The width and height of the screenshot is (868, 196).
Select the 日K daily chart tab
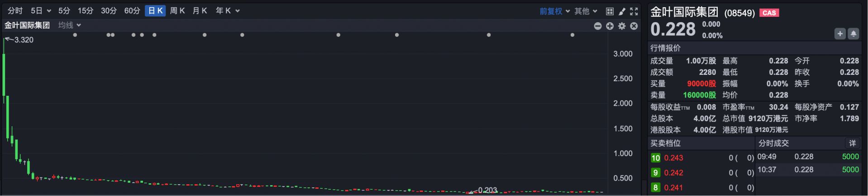pos(155,11)
